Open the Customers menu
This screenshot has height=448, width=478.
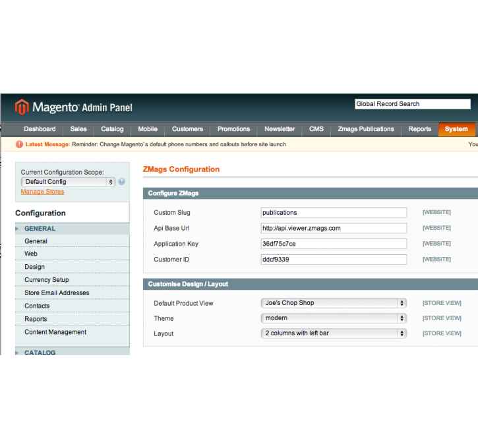(x=187, y=129)
